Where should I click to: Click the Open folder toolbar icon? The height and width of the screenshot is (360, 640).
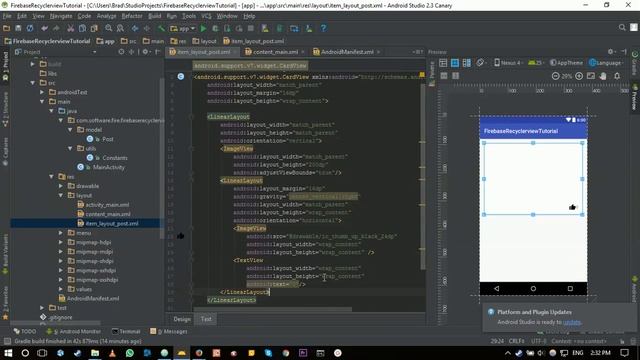pos(6,28)
